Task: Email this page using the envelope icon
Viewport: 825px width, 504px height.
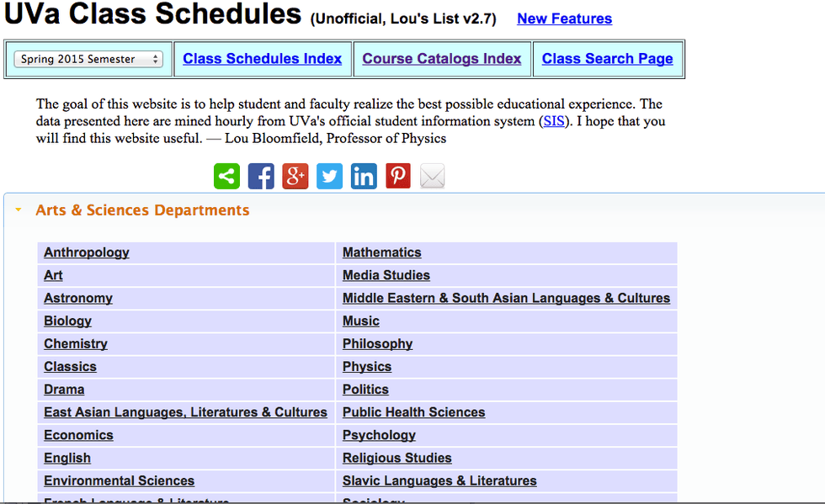Action: pyautogui.click(x=432, y=176)
